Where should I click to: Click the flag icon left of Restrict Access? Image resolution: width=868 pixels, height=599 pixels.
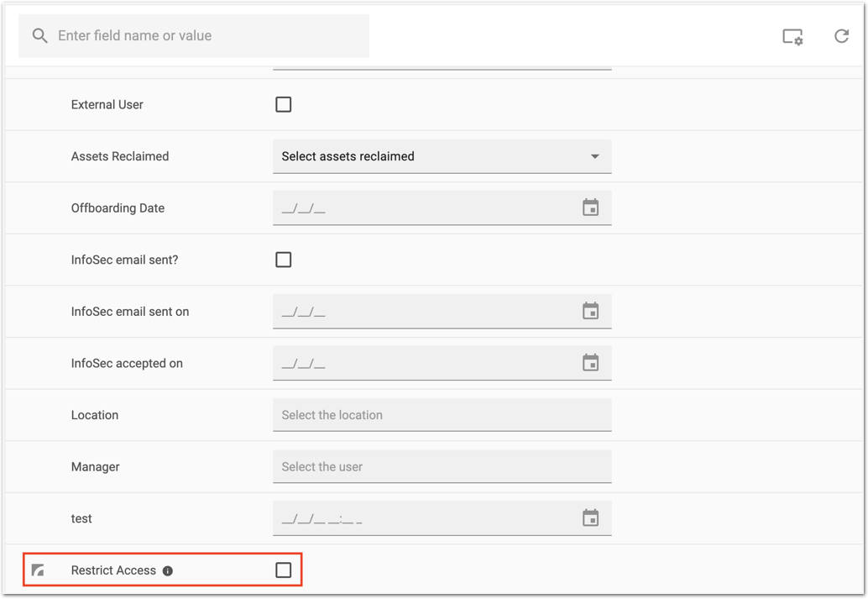click(38, 570)
